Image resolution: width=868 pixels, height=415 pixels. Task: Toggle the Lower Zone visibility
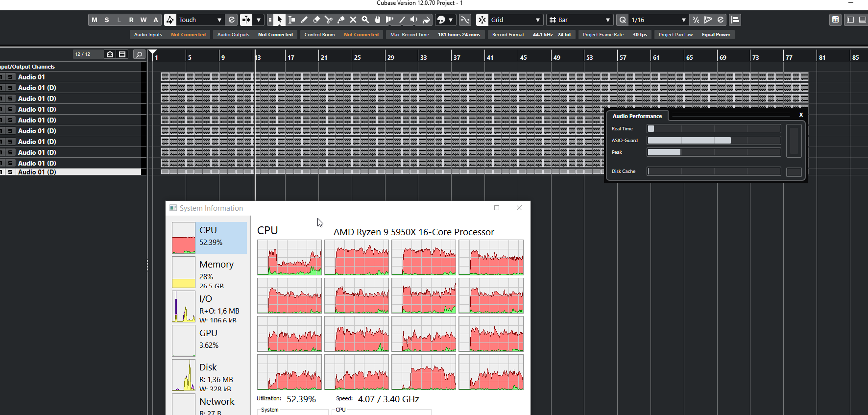click(863, 20)
